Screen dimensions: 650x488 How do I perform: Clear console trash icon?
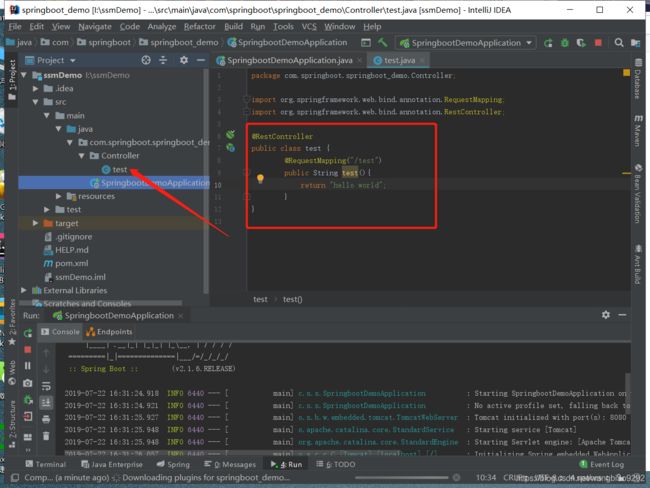[x=46, y=436]
